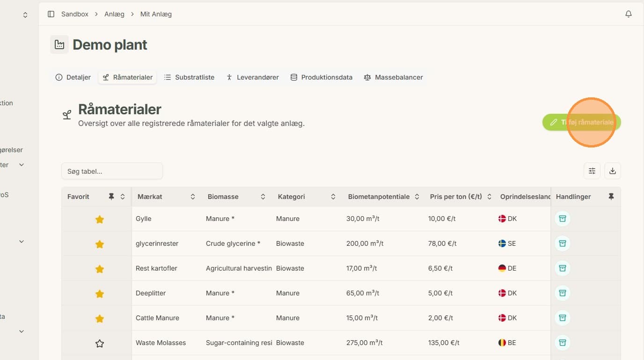Sort by the Kategori column
The image size is (644, 360).
click(333, 197)
